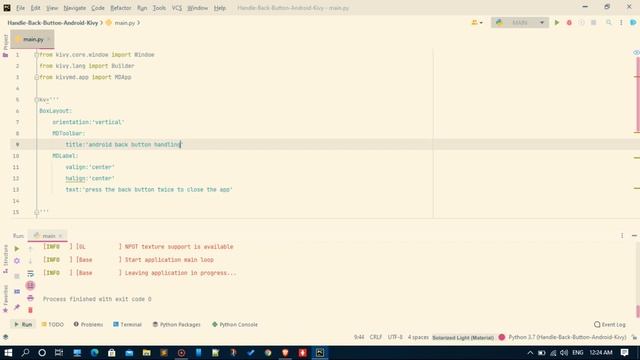Open the Favorites tool window sidebar
The image size is (640, 360).
coord(5,299)
